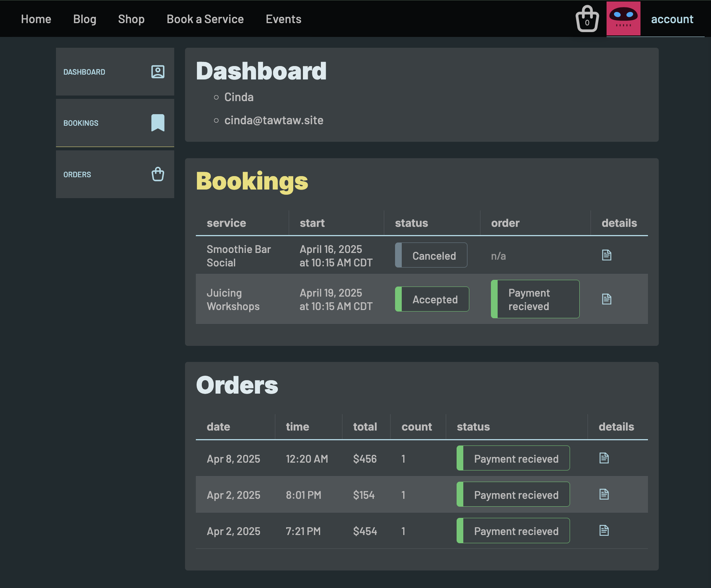
Task: Click the robot avatar image
Action: coord(623,19)
